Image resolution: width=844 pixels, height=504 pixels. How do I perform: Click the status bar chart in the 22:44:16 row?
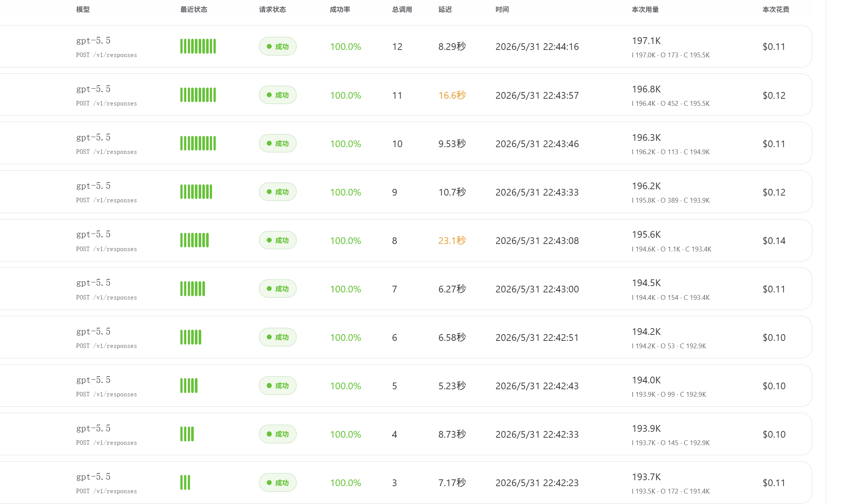click(198, 46)
